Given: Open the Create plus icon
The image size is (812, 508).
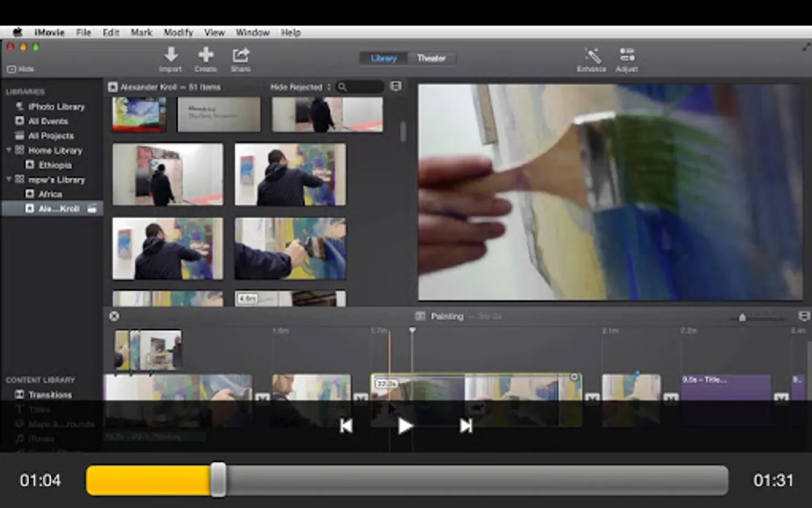Looking at the screenshot, I should point(206,55).
